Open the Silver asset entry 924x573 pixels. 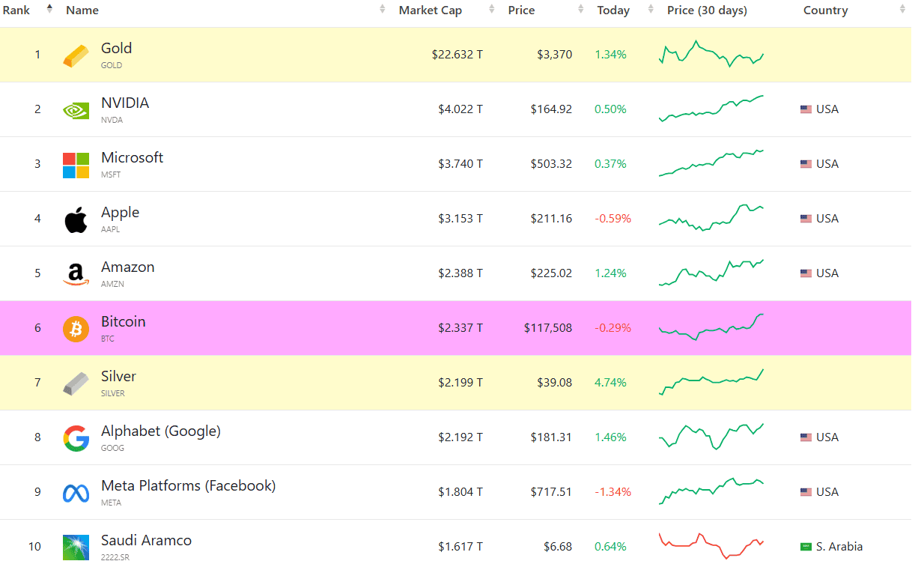coord(118,375)
